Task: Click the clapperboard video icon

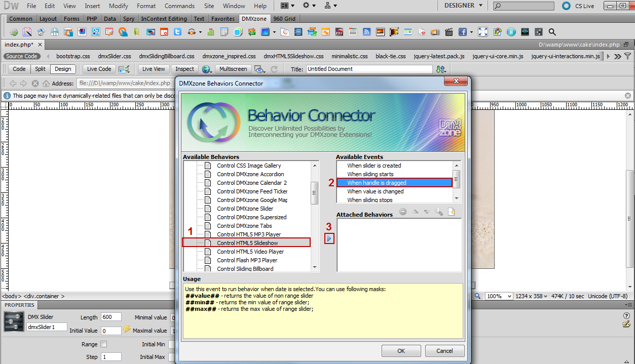Action: (448, 32)
